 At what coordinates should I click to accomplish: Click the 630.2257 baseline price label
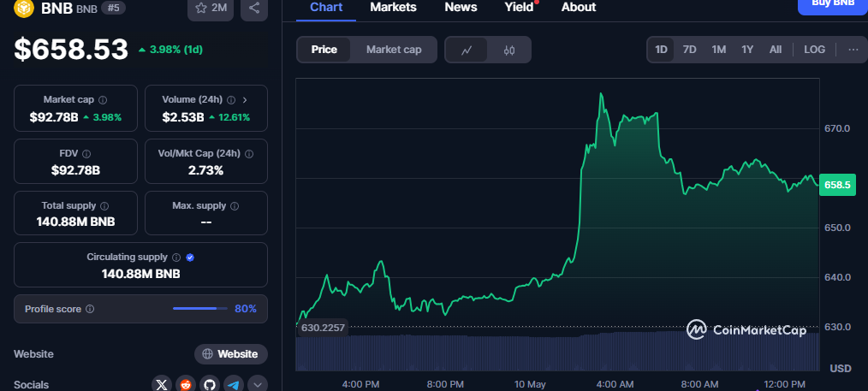[323, 328]
